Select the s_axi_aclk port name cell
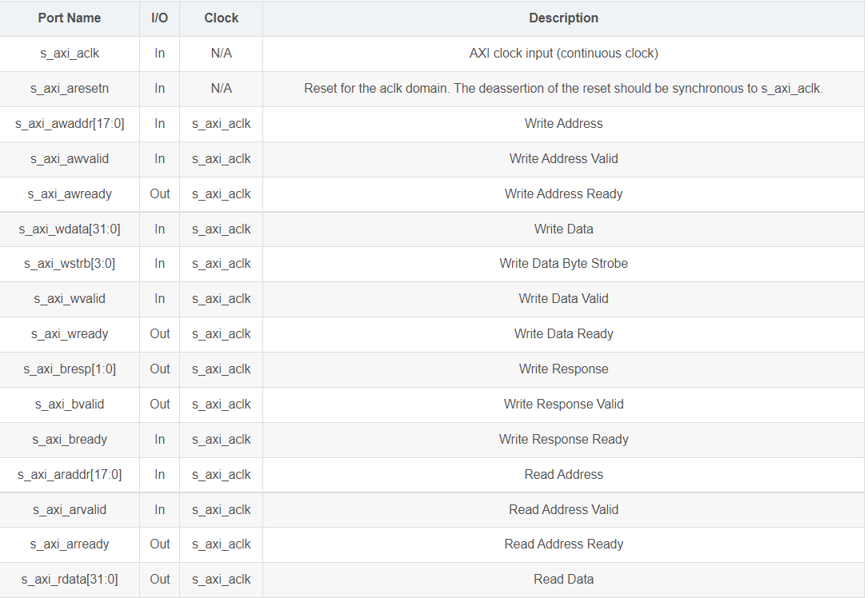The height and width of the screenshot is (598, 868). 70,54
